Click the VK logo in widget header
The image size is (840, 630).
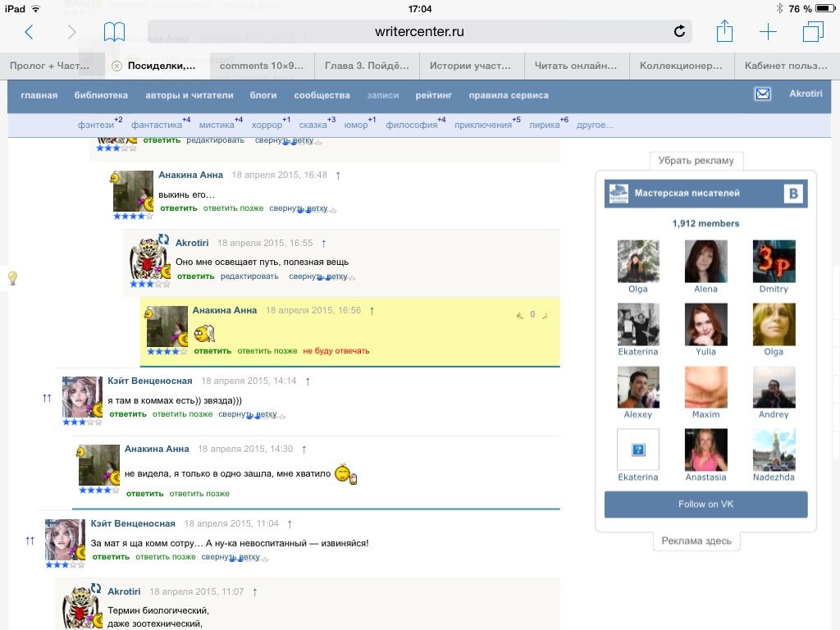793,194
